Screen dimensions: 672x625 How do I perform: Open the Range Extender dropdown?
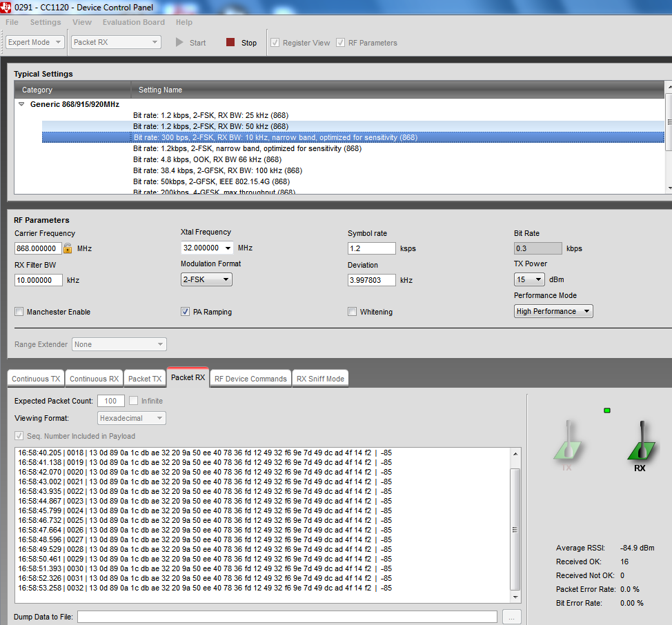point(119,344)
